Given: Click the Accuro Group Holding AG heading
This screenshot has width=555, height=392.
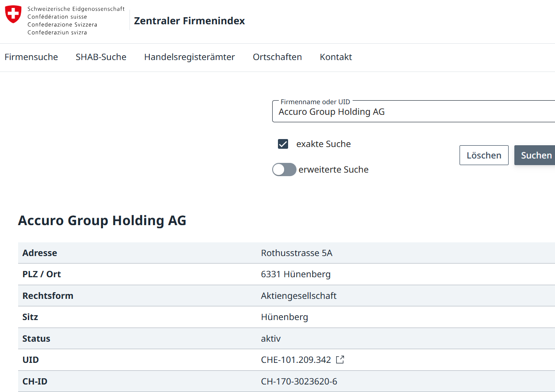Looking at the screenshot, I should 102,220.
